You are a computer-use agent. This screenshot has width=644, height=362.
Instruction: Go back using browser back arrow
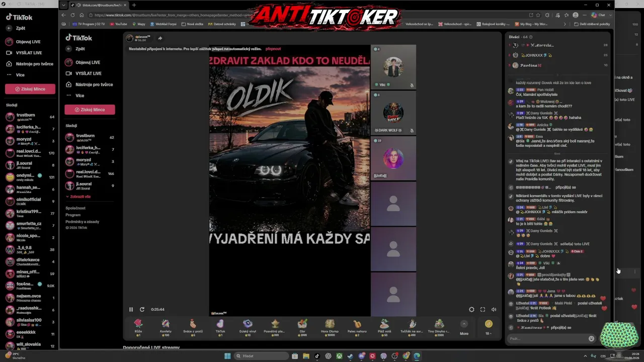point(64,15)
